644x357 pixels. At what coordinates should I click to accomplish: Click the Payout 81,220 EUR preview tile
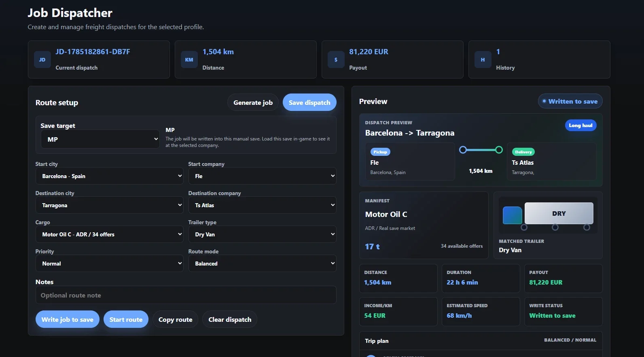pos(563,278)
